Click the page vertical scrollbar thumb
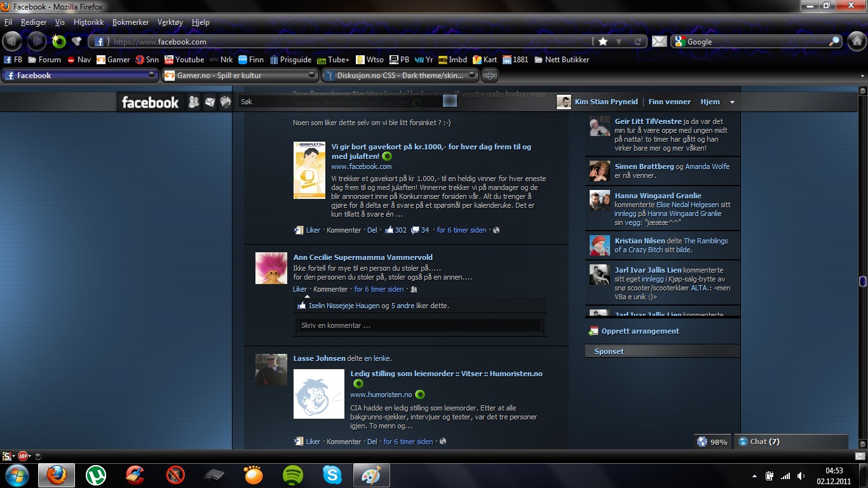868x488 pixels. pos(862,281)
